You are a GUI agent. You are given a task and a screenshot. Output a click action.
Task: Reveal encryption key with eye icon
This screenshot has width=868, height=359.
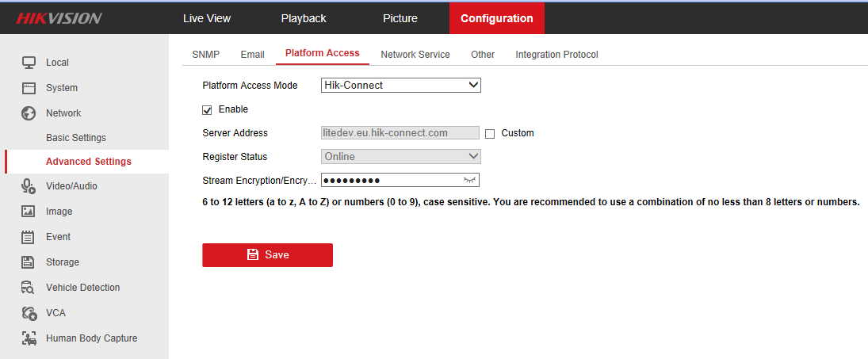tap(471, 180)
